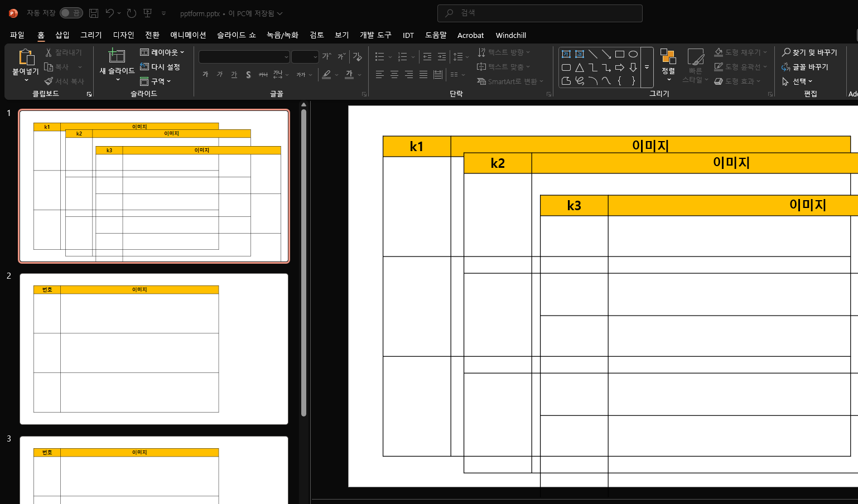
Task: Open the Arrange (정렬) dropdown
Action: (668, 65)
